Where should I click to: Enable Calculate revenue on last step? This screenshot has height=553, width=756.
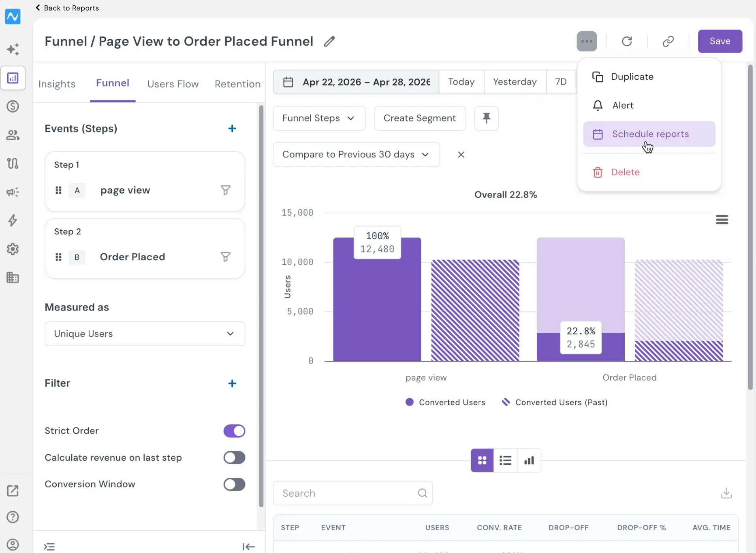234,457
